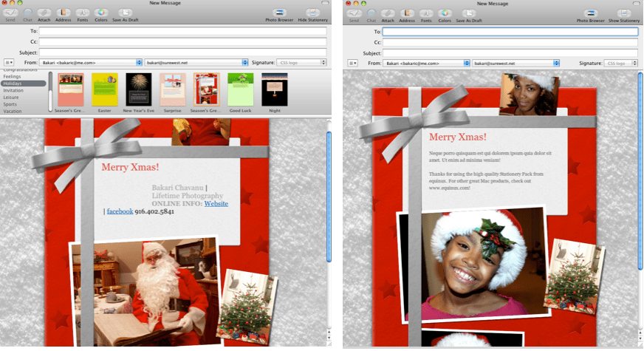Click the Subject field in right window
Image resolution: width=644 pixels, height=351 pixels.
(x=510, y=52)
